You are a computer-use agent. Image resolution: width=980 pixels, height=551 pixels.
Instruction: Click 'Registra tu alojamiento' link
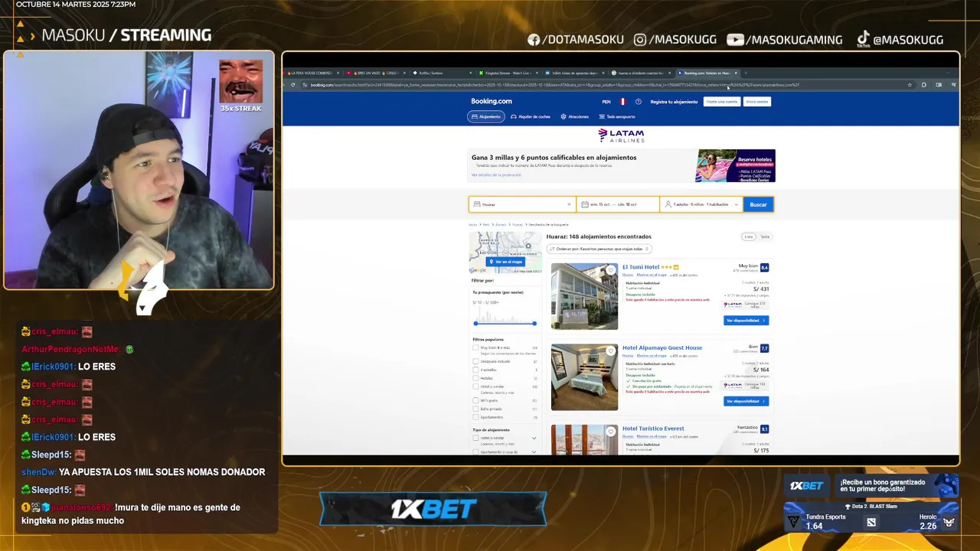(x=674, y=102)
